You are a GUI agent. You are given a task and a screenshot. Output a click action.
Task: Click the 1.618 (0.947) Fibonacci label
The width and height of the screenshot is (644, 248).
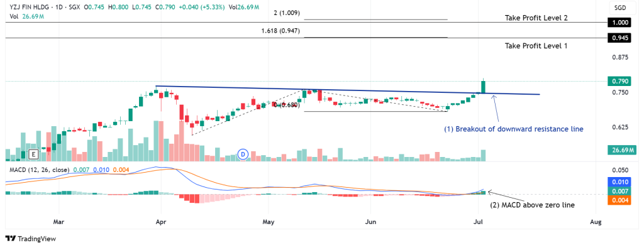[280, 31]
